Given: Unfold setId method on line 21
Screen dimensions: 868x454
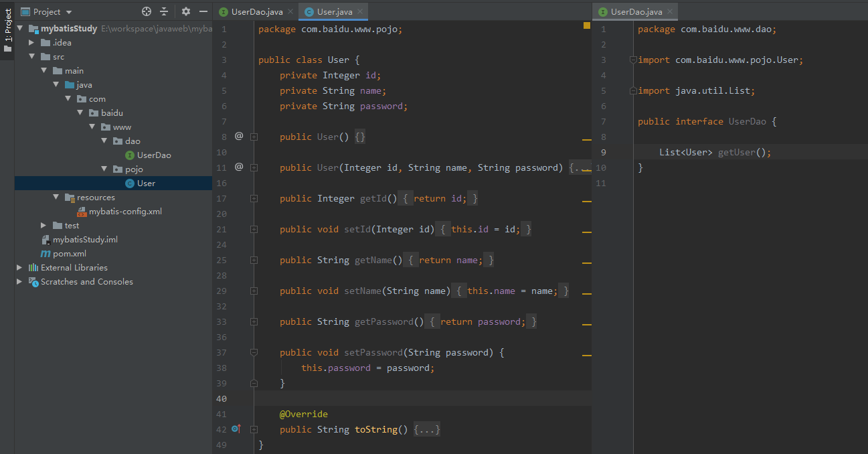Looking at the screenshot, I should pyautogui.click(x=254, y=229).
